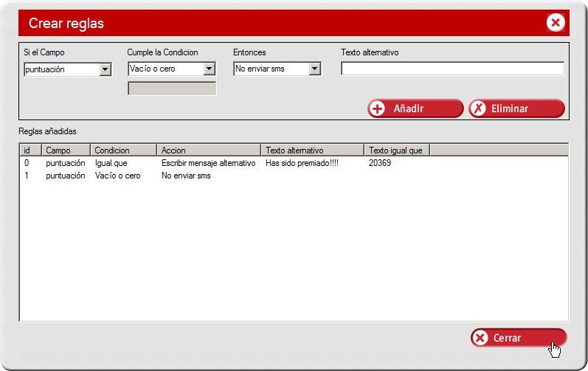Click the 20369 value in the rules table
588x371 pixels.
pyautogui.click(x=380, y=163)
